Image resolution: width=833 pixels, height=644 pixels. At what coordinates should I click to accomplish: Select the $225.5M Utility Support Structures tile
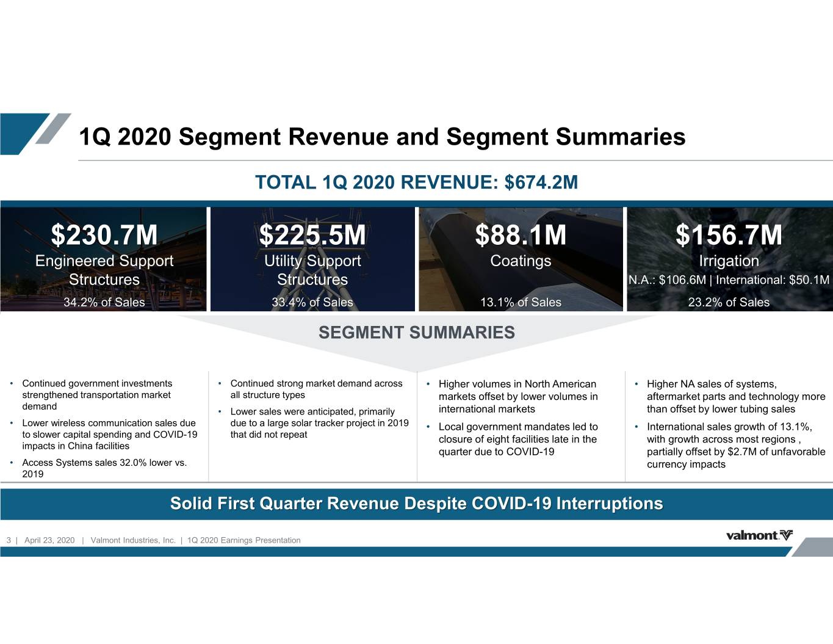(312, 259)
